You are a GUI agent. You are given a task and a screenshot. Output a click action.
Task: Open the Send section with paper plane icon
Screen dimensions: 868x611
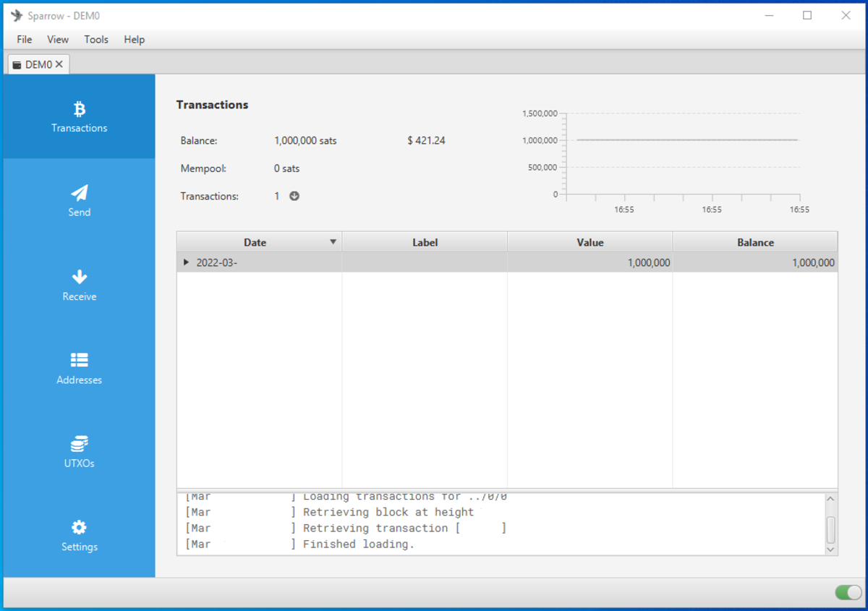click(79, 200)
